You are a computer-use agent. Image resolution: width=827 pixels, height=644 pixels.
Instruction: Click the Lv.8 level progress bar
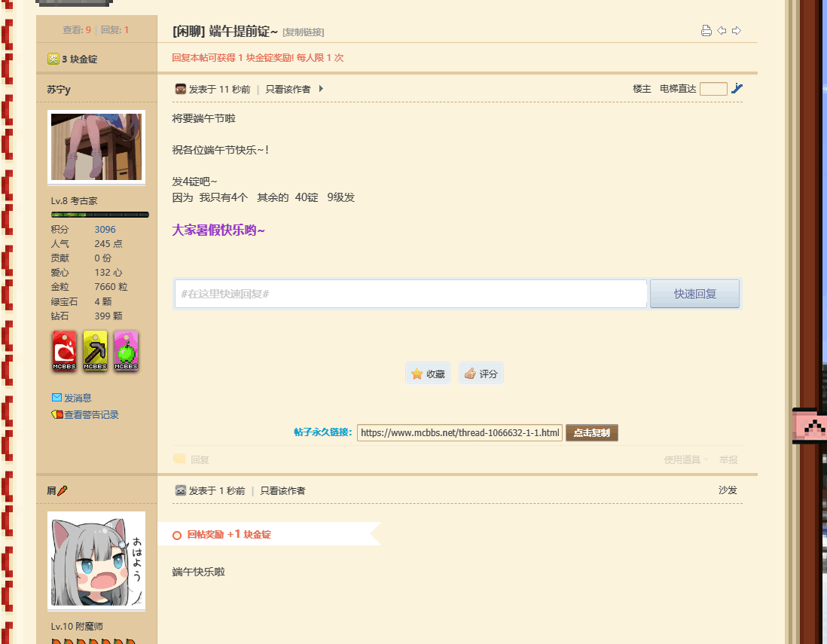tap(99, 215)
